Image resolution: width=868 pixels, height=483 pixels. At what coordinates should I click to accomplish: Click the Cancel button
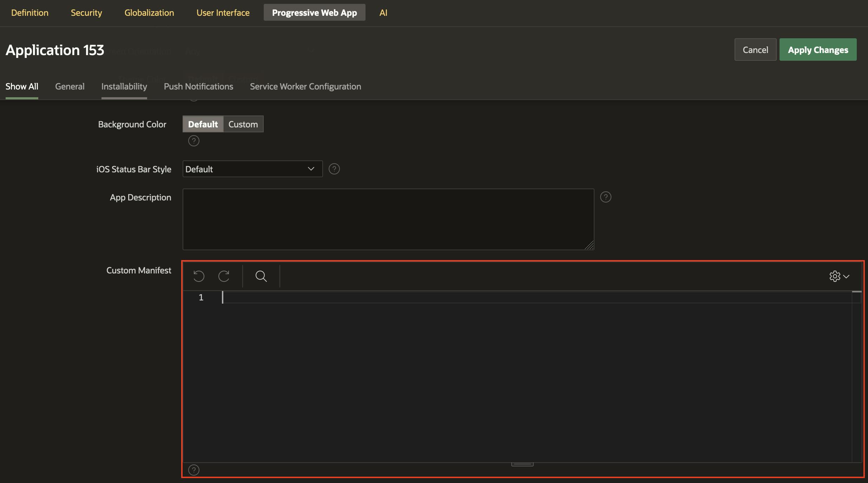coord(756,49)
